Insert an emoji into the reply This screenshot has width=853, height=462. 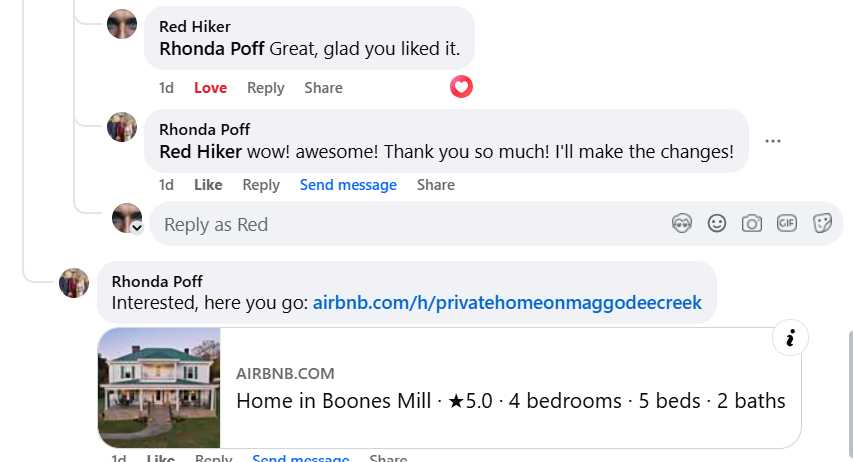tap(717, 224)
